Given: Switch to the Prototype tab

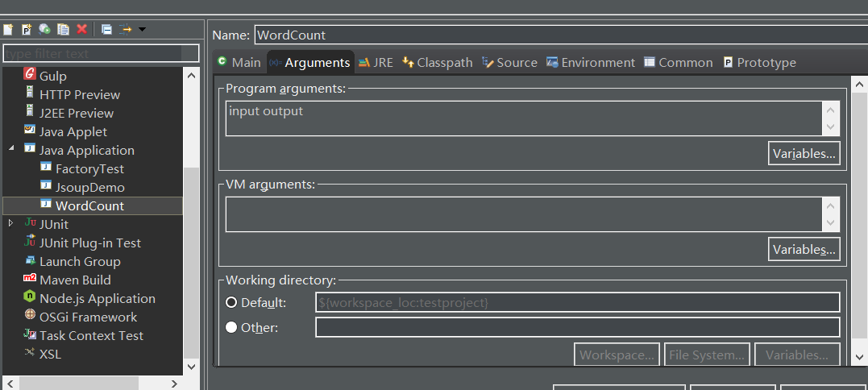Looking at the screenshot, I should [x=759, y=63].
